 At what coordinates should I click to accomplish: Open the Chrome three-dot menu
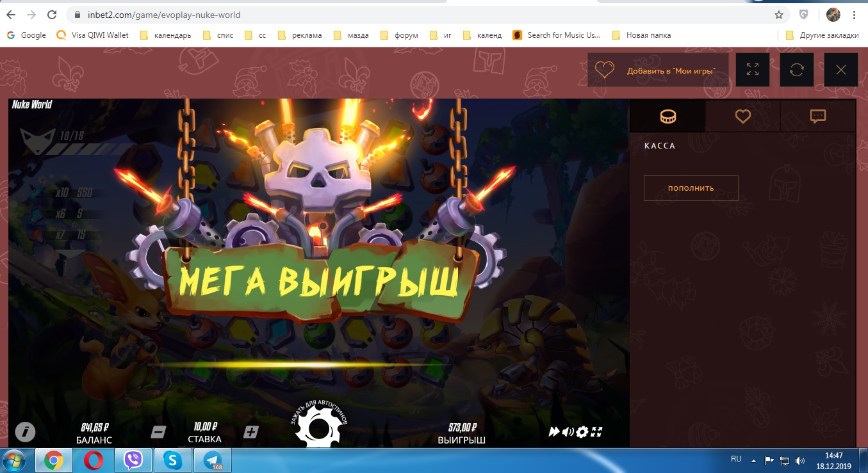(x=855, y=14)
